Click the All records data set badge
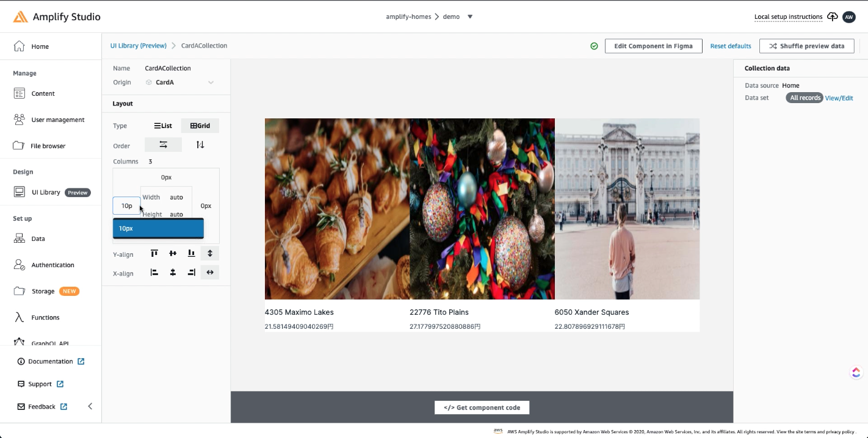Screen dimensions: 868x438 (x=805, y=98)
